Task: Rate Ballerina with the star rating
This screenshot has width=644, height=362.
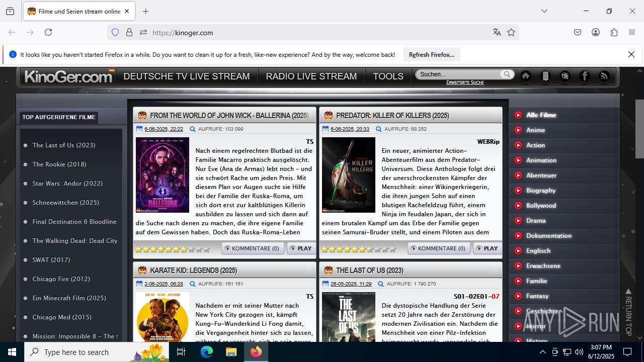Action: pyautogui.click(x=173, y=249)
